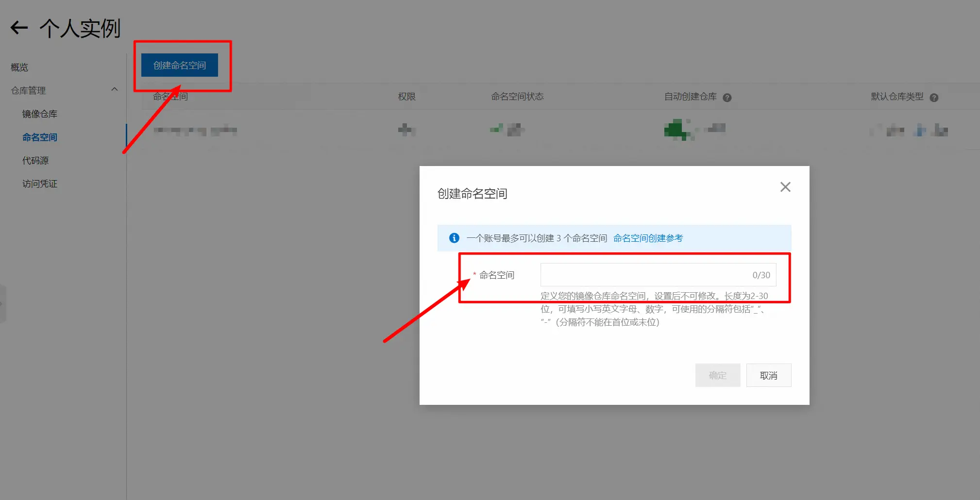The width and height of the screenshot is (980, 500).
Task: Open help tooltip next to 自动创建仓库 header
Action: (x=727, y=97)
